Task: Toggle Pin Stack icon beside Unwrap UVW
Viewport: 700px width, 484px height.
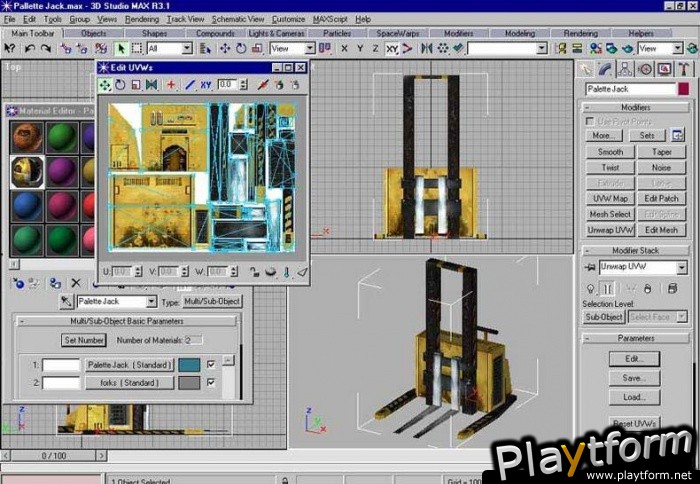Action: coord(590,267)
